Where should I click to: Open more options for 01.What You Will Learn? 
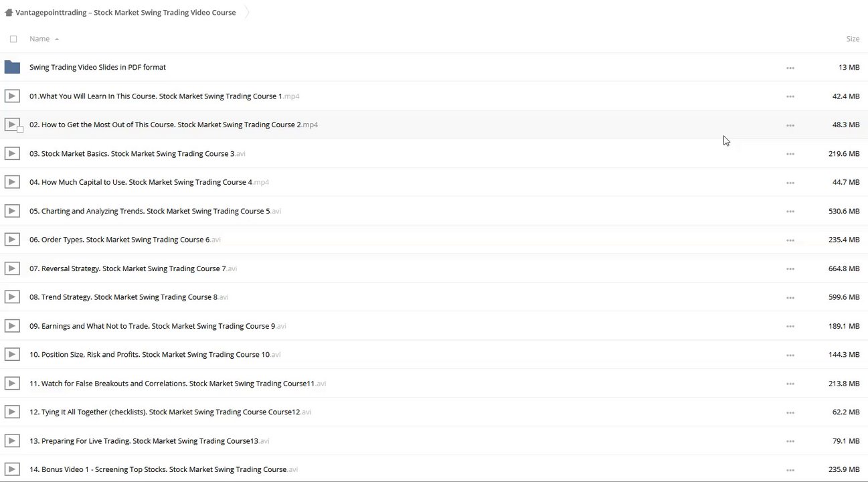790,96
